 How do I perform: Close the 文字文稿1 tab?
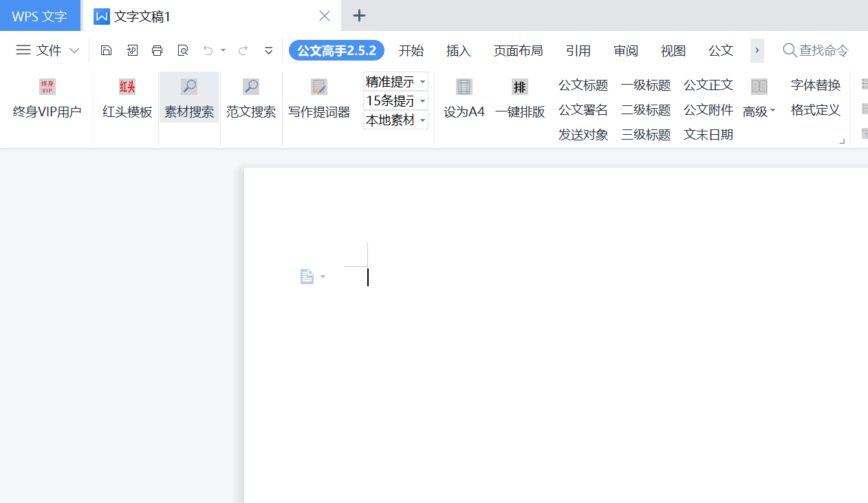pos(325,16)
